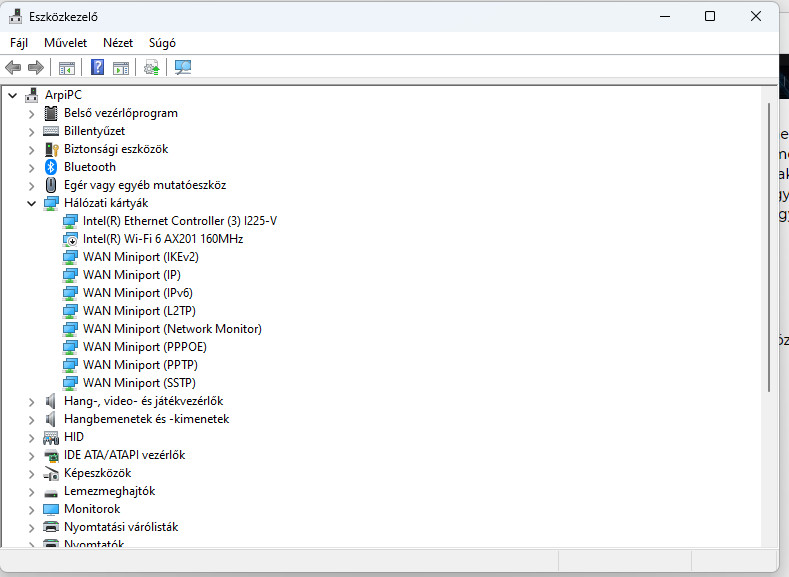Select Intel(R) Ethernet Controller (3) I225-V
The width and height of the screenshot is (789, 577).
tap(179, 221)
